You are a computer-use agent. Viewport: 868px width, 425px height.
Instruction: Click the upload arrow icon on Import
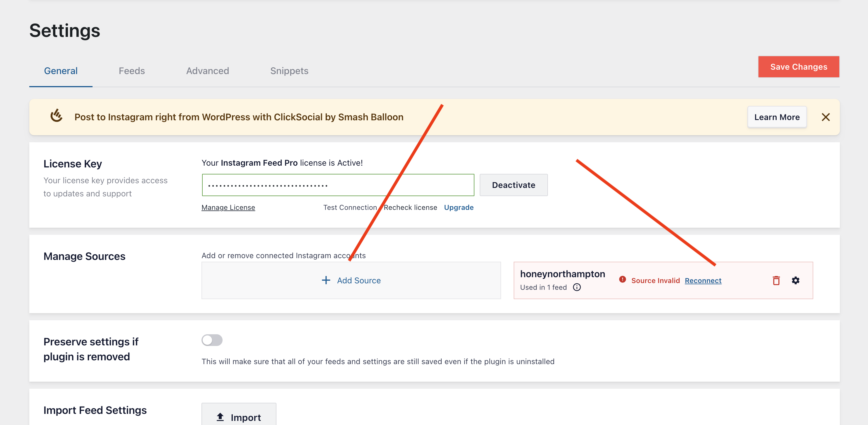(220, 417)
